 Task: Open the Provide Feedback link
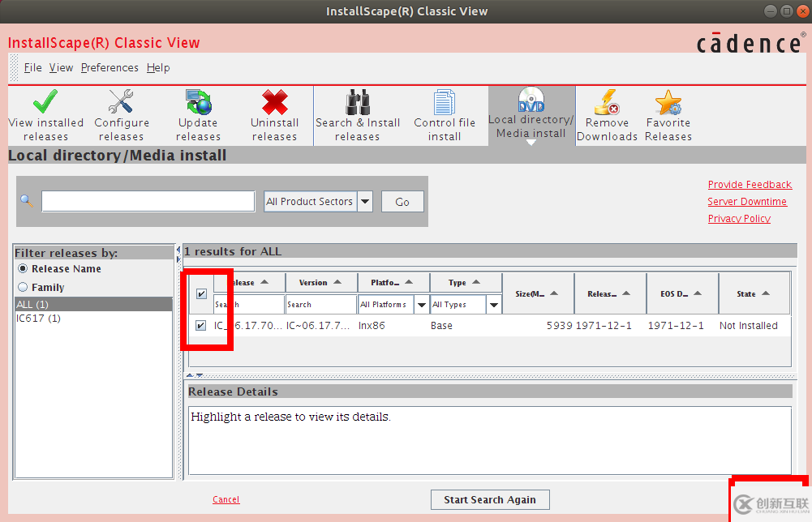pos(749,184)
